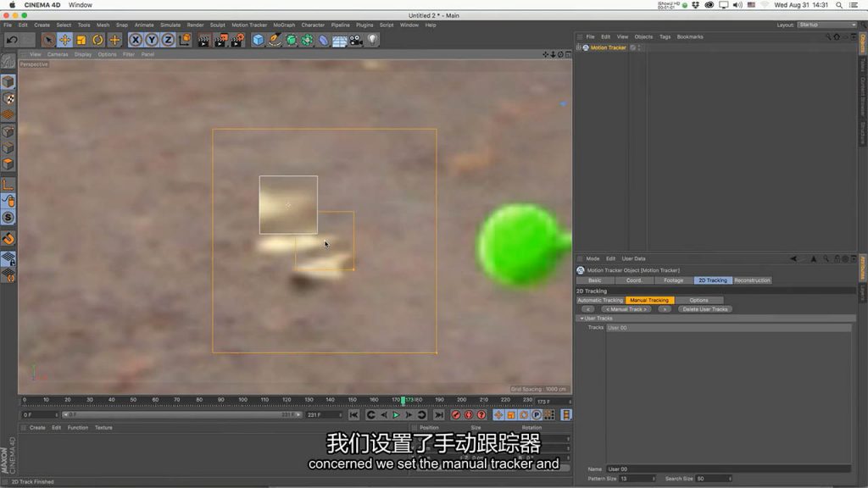Collapse the User Tracks section

click(x=581, y=319)
